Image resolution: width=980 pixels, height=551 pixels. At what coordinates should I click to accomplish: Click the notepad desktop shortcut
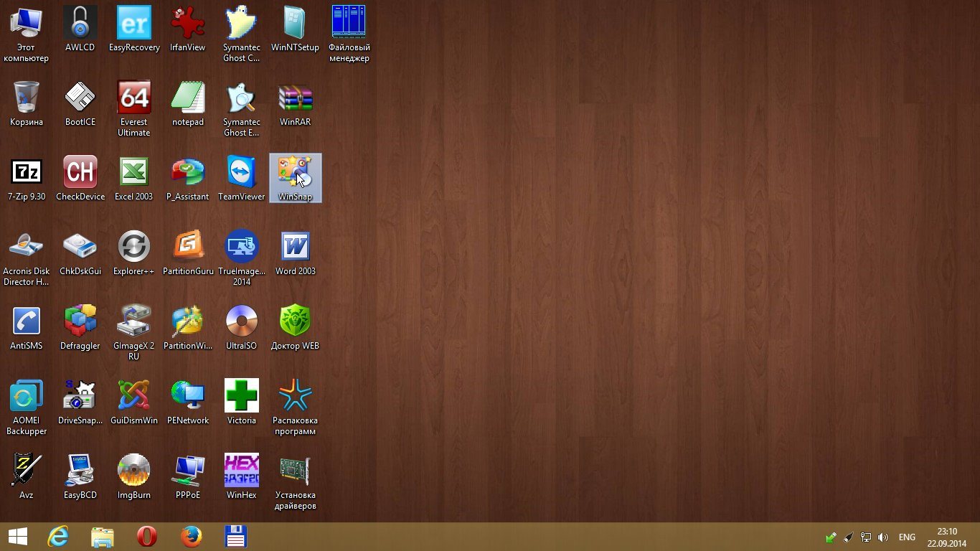pos(188,103)
